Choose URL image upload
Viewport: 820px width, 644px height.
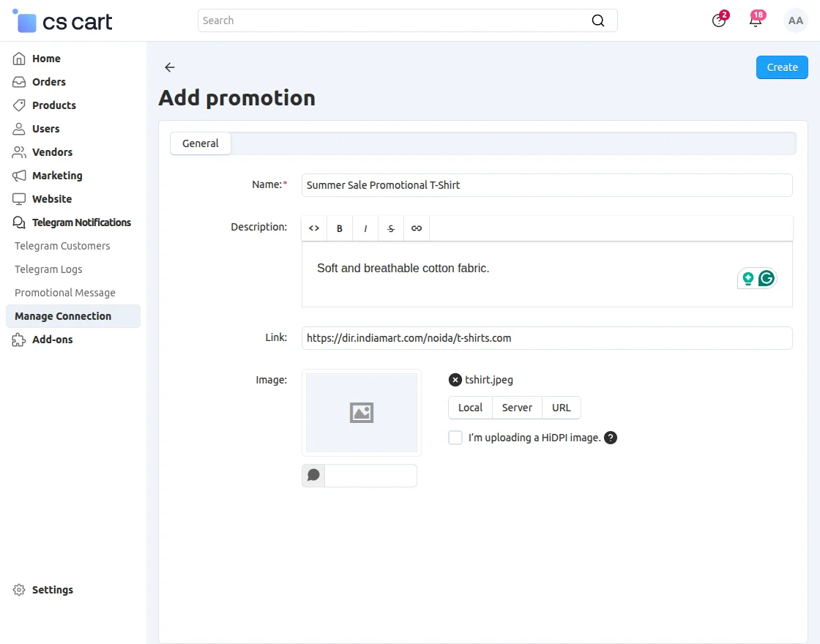point(562,408)
